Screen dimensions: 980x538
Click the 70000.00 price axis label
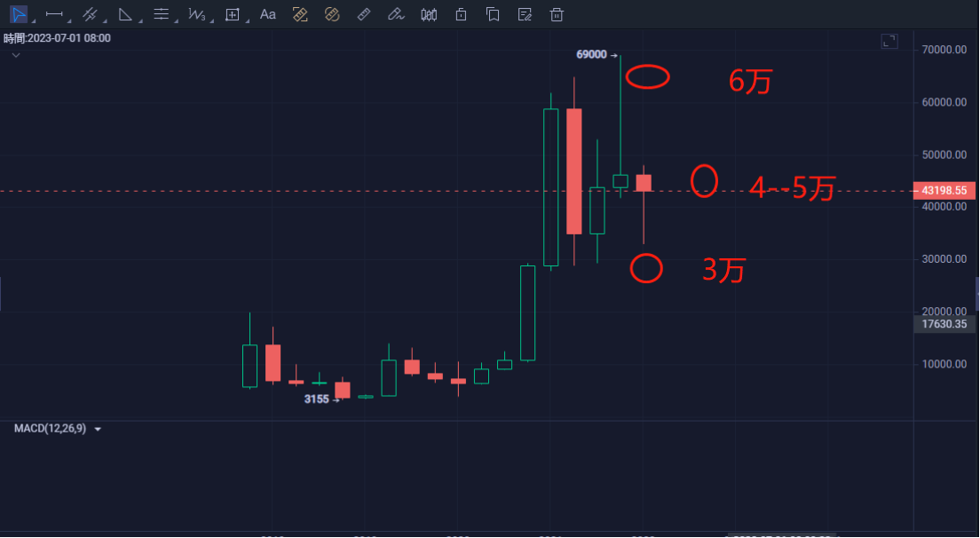tap(944, 50)
